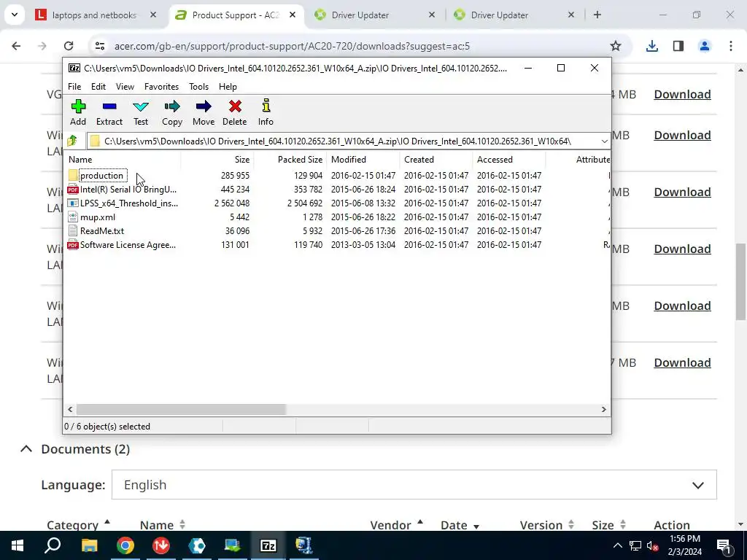Open Windows Start menu

[18, 545]
